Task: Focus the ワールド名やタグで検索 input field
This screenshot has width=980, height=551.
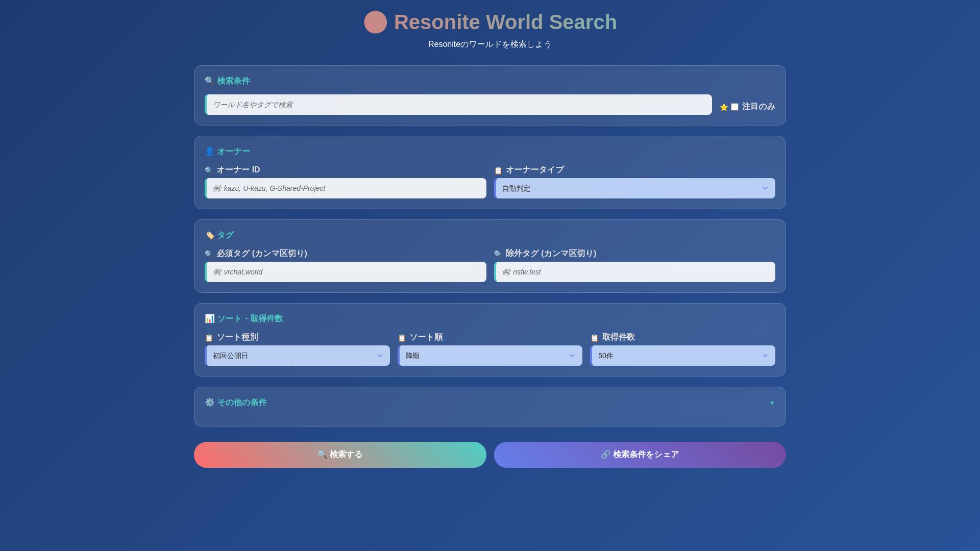Action: pyautogui.click(x=458, y=105)
